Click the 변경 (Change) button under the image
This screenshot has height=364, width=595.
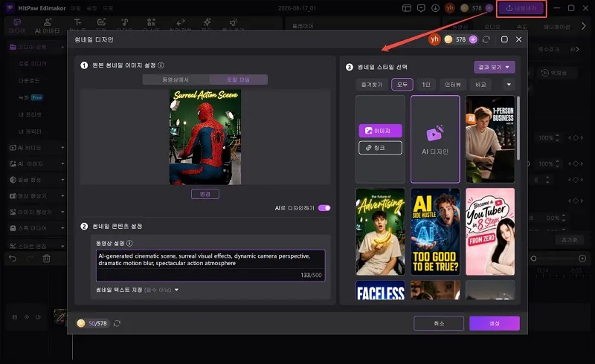tap(205, 194)
